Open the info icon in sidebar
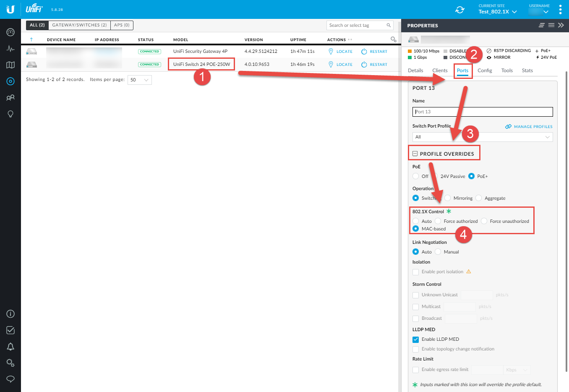Viewport: 569px width, 392px height. pos(10,314)
